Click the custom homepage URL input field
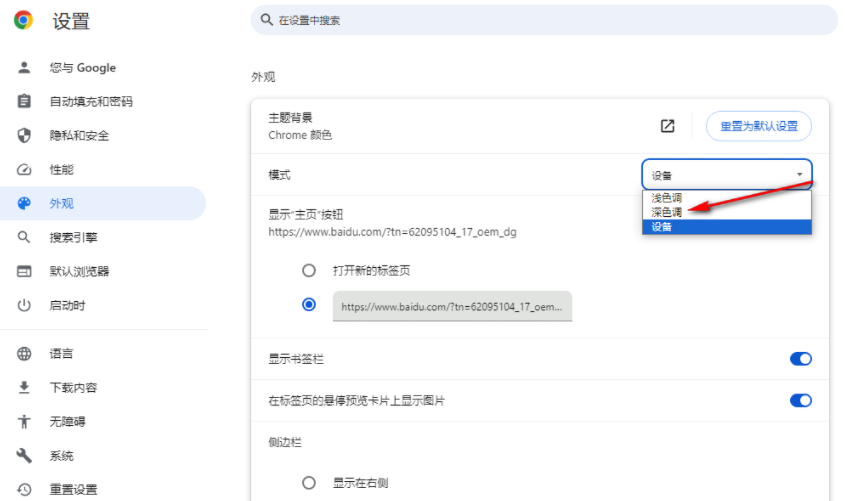The width and height of the screenshot is (845, 501). pos(452,306)
